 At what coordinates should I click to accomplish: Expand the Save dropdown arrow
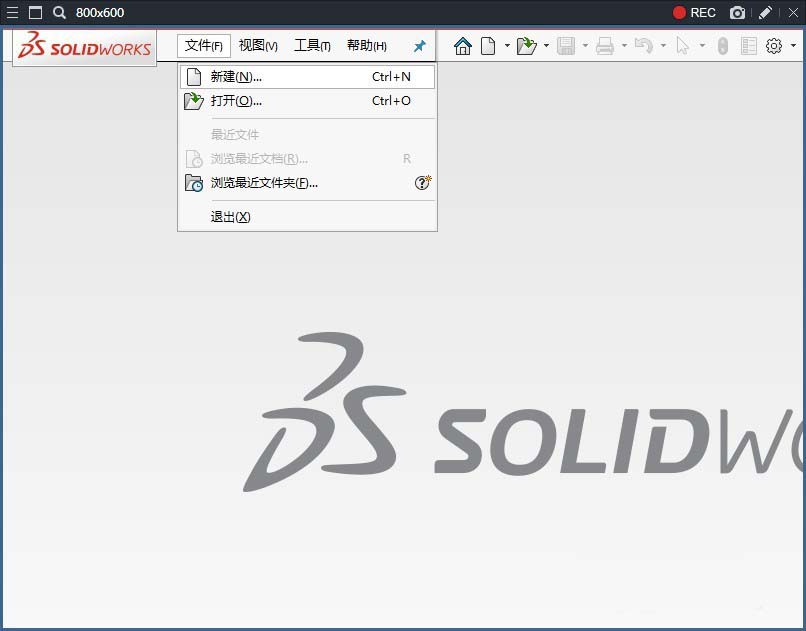point(585,46)
